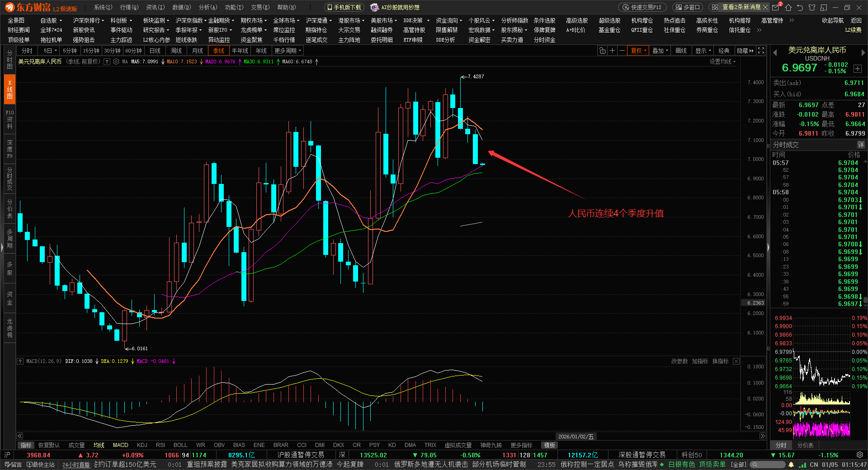
Task: Add USDCNH to watchlist with plus icon
Action: [x=858, y=69]
